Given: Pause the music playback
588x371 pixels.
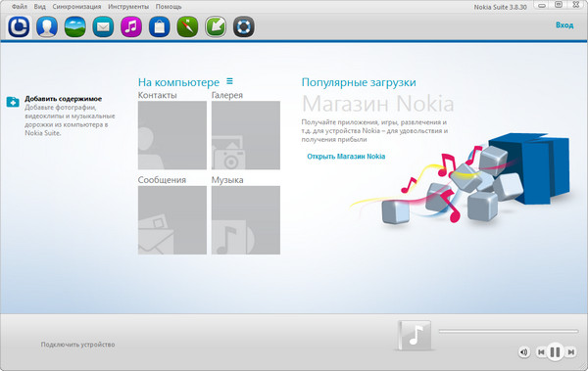Looking at the screenshot, I should click(x=555, y=352).
